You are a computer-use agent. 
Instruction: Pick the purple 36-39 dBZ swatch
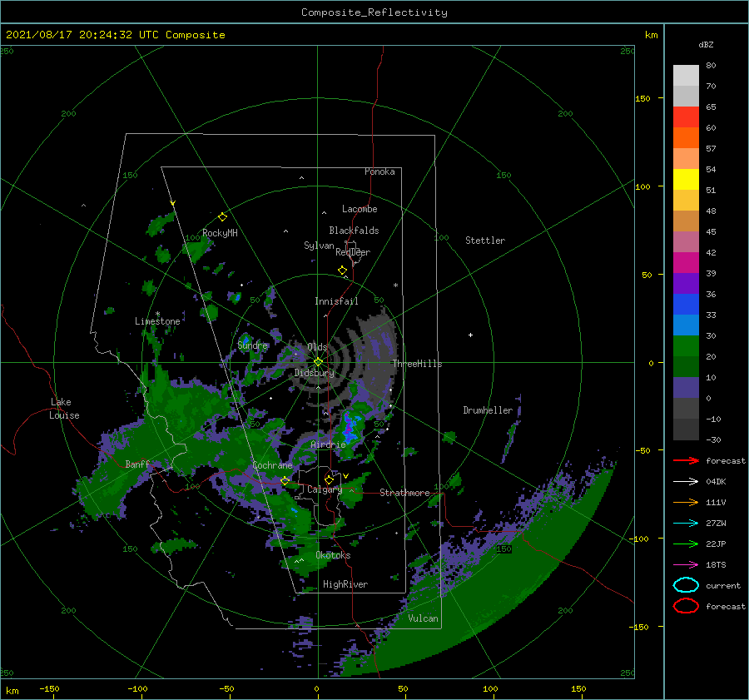click(x=686, y=283)
